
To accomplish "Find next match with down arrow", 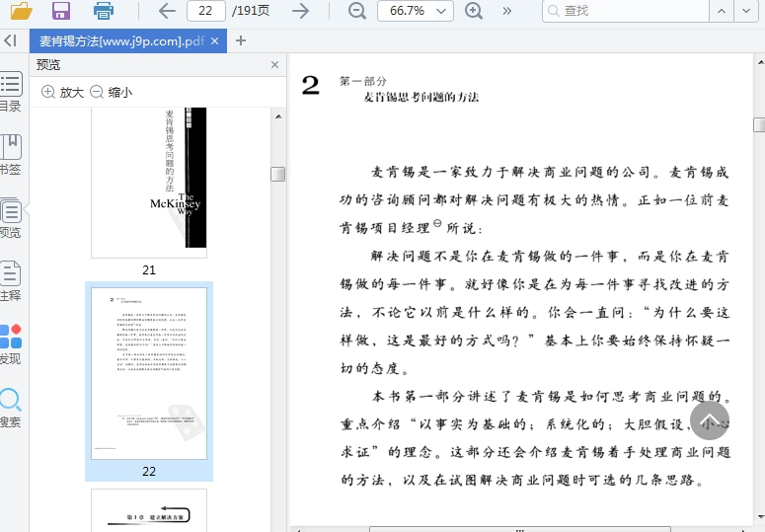I will (746, 11).
